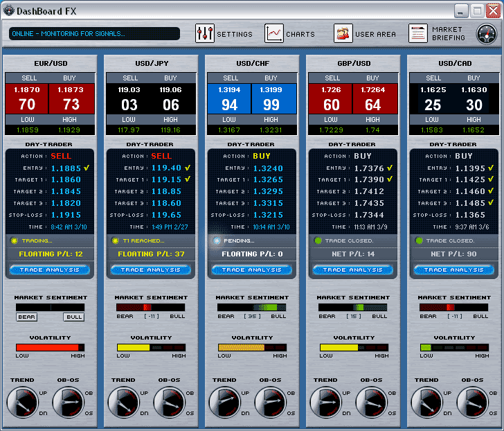The width and height of the screenshot is (504, 431).
Task: Click the GBP/USD sentiment value '[ 15 ]'
Action: (354, 316)
